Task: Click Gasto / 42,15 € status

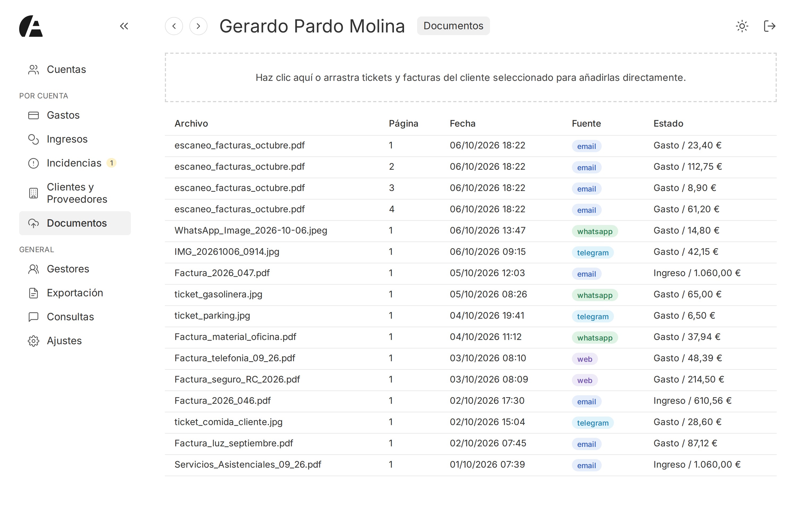Action: [686, 252]
